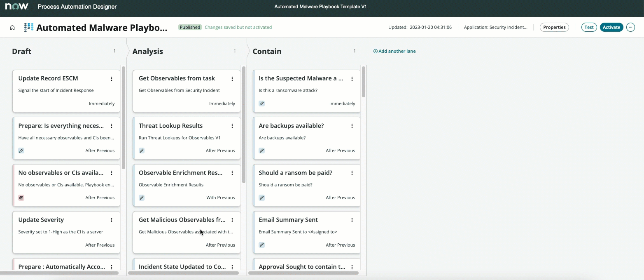Image resolution: width=644 pixels, height=280 pixels.
Task: Open the Are backups available? card menu
Action: [x=352, y=126]
